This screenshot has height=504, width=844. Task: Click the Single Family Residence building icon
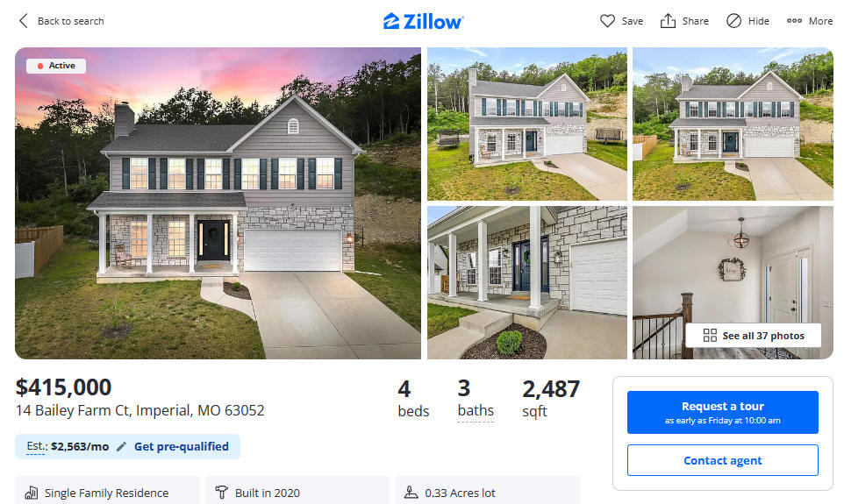(32, 492)
